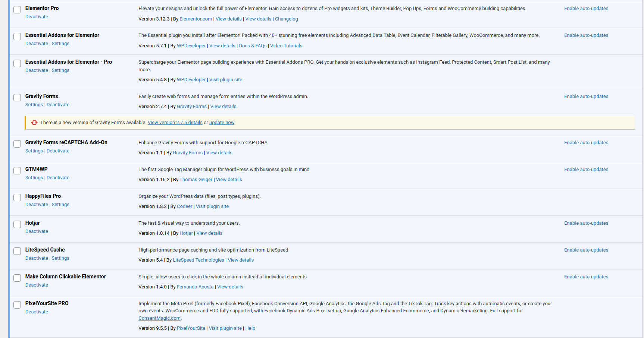Open the ConsentMagic.com link
The width and height of the screenshot is (644, 338).
coord(159,318)
